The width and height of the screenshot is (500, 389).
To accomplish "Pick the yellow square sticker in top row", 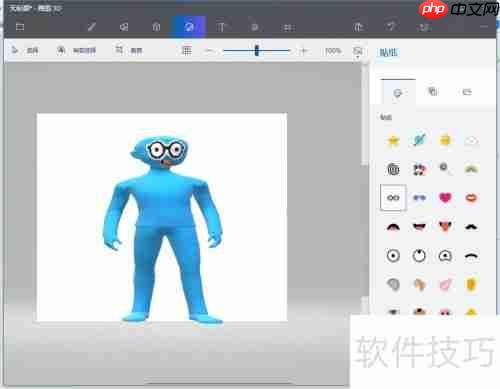I will [445, 140].
